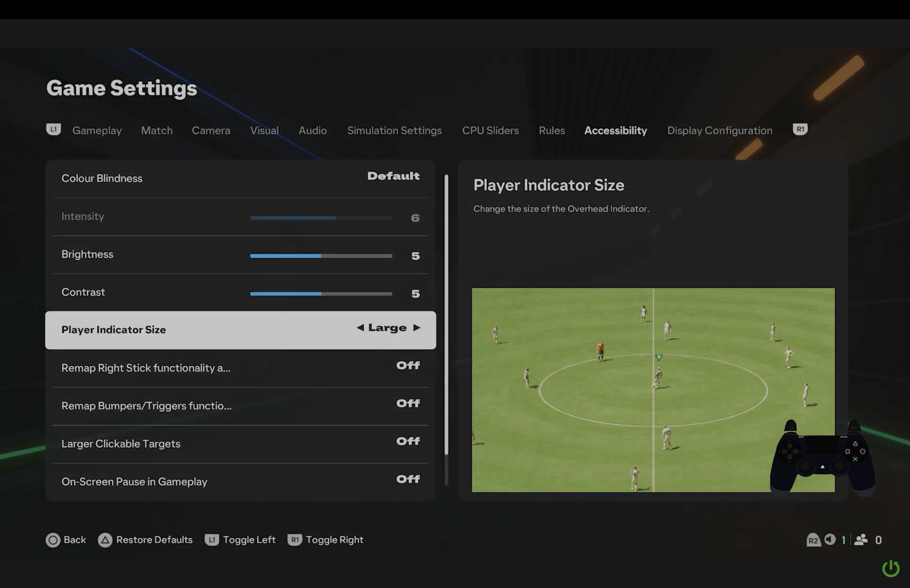Image resolution: width=910 pixels, height=588 pixels.
Task: Click the Restore Defaults label
Action: (154, 540)
